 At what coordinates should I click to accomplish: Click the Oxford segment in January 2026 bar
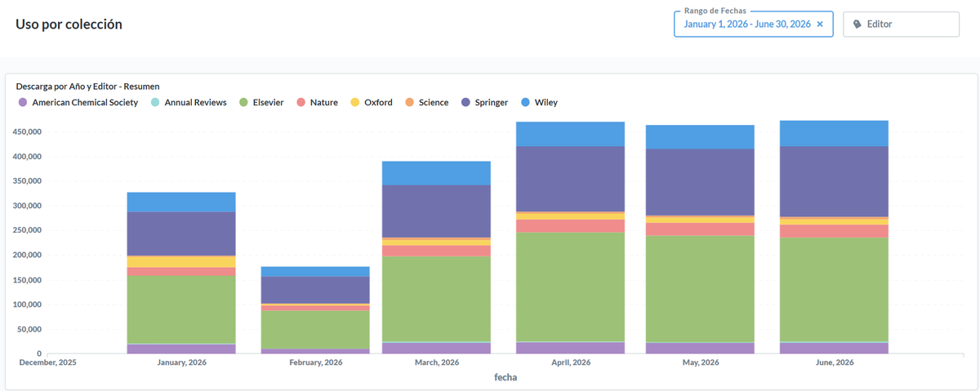(181, 262)
